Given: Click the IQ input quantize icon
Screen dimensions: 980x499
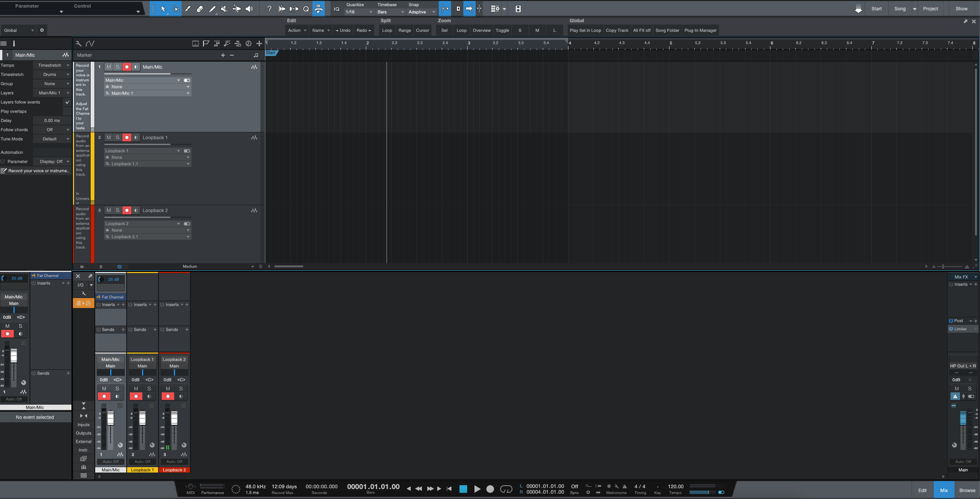Looking at the screenshot, I should tap(337, 9).
